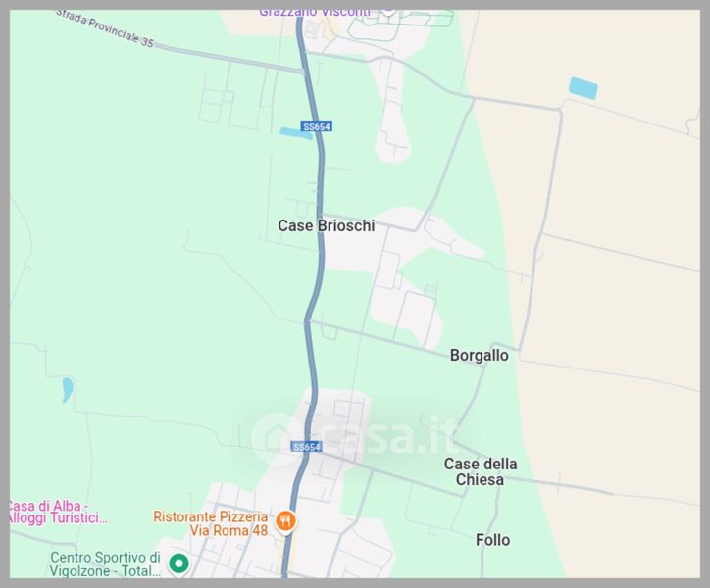Select the Borgallo locality label
This screenshot has width=710, height=588.
pyautogui.click(x=480, y=356)
